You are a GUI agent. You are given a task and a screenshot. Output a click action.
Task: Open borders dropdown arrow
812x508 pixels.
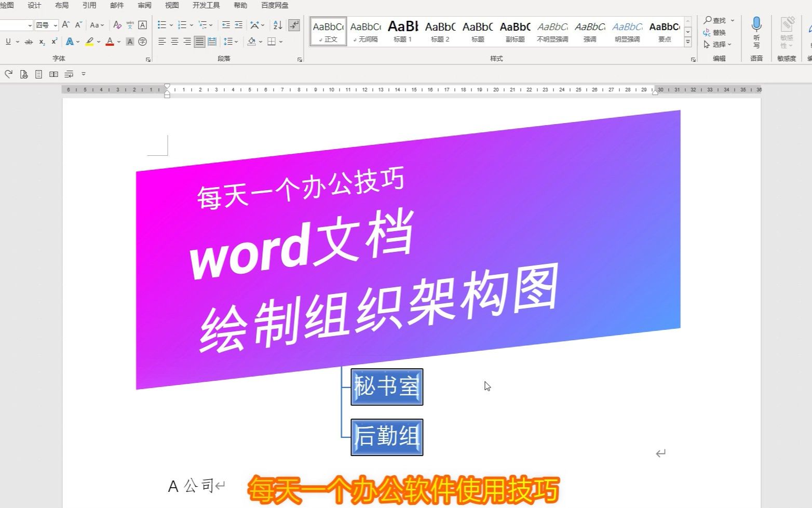click(x=281, y=42)
